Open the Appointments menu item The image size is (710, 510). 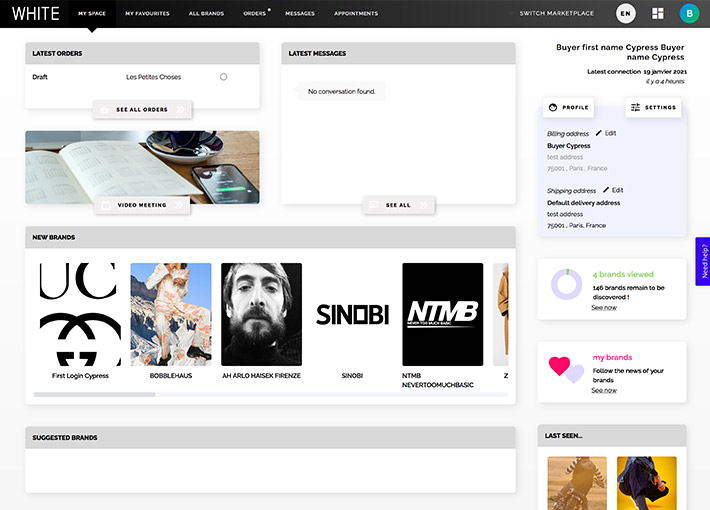click(x=355, y=14)
